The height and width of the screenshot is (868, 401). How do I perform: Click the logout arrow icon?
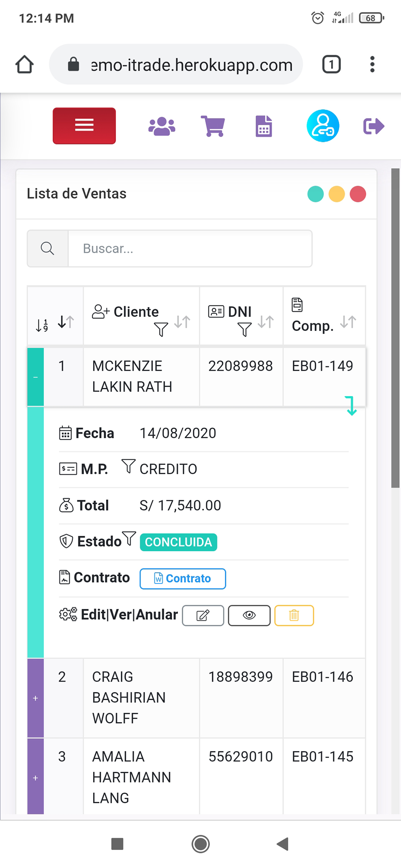click(373, 126)
